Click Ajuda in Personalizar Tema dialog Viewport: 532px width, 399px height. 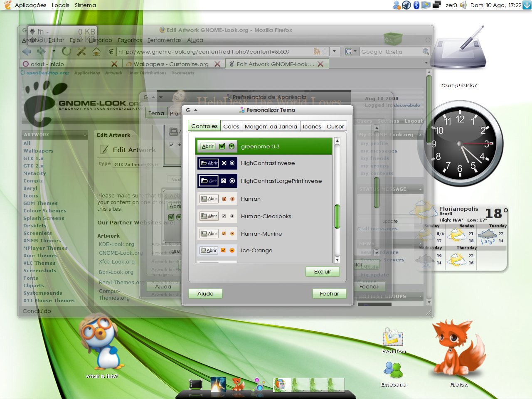tap(205, 293)
